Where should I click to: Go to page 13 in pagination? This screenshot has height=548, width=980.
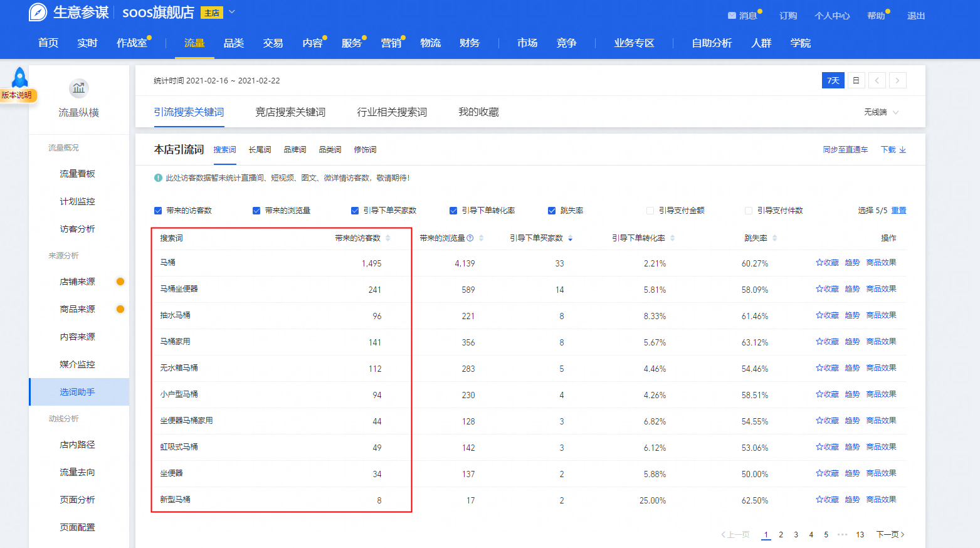860,535
